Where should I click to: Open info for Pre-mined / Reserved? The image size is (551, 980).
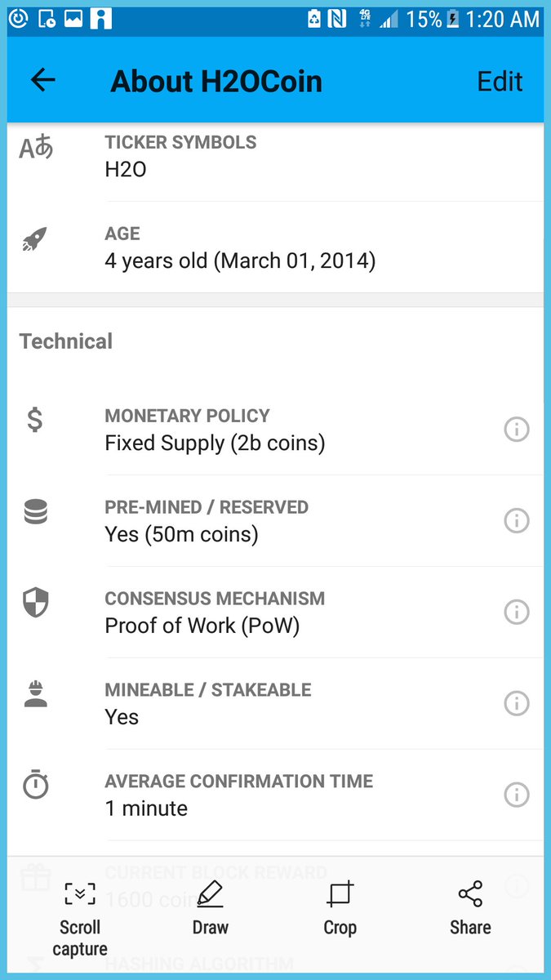[517, 520]
